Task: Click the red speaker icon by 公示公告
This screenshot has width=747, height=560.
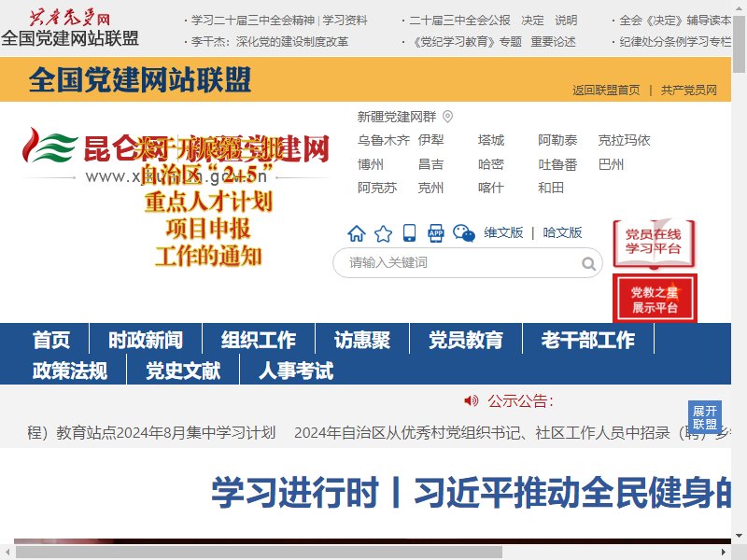Action: [x=472, y=401]
